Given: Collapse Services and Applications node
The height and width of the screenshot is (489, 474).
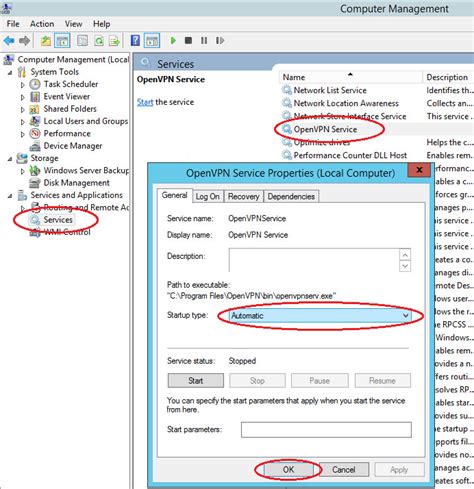Looking at the screenshot, I should (x=10, y=196).
